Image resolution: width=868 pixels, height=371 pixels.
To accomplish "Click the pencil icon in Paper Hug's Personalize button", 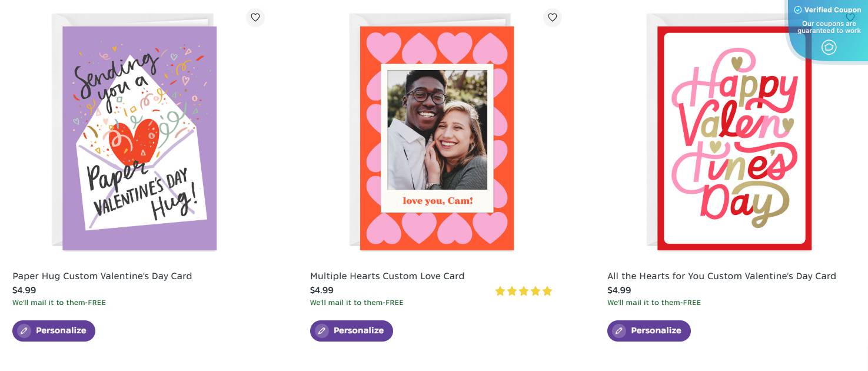I will pyautogui.click(x=24, y=330).
